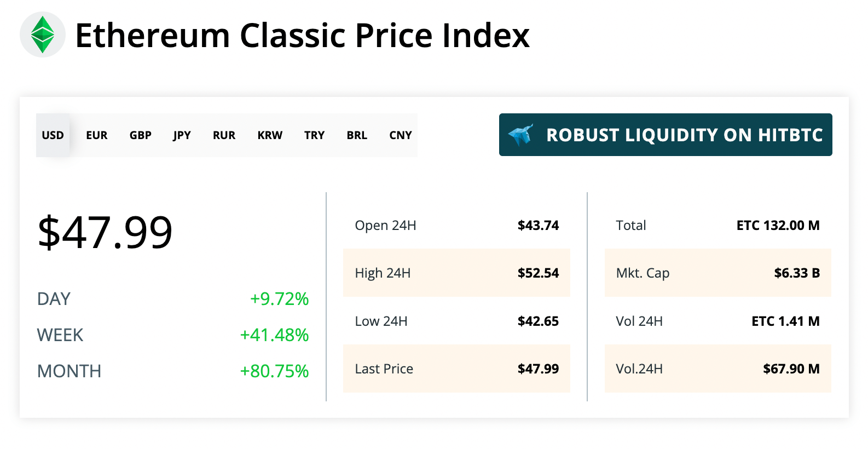Screen dimensions: 868x449
Task: Click the $47.99 current price display
Action: pyautogui.click(x=105, y=232)
